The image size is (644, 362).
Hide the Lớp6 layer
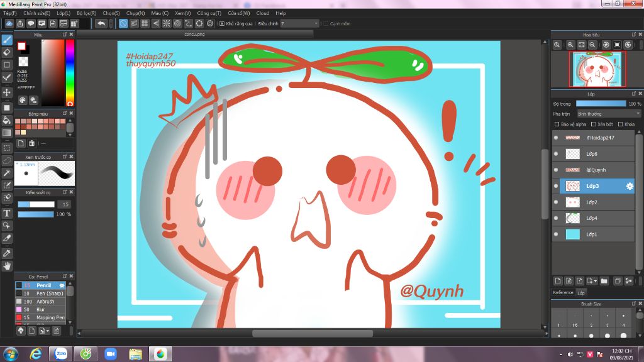(556, 154)
